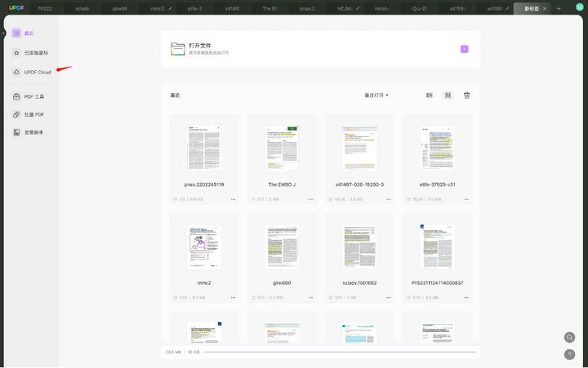Viewport: 588px width, 368px height.
Task: Switch to the s41467 tab
Action: pyautogui.click(x=232, y=8)
